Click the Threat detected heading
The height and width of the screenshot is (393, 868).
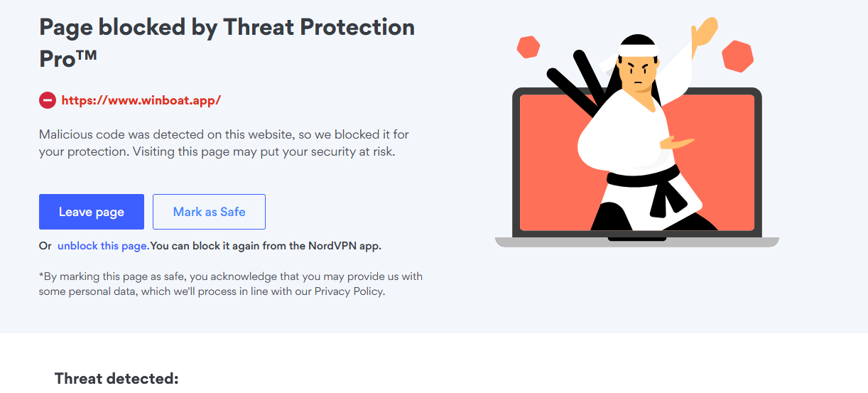[x=116, y=378]
